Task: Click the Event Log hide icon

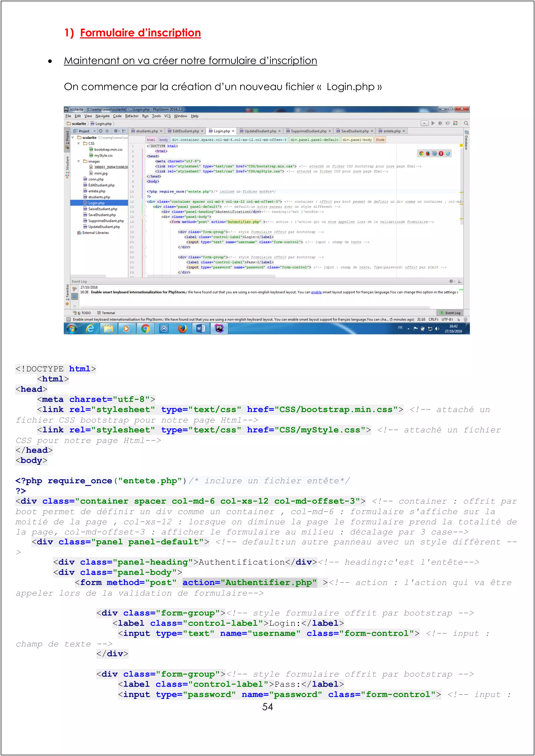Action: 460,281
